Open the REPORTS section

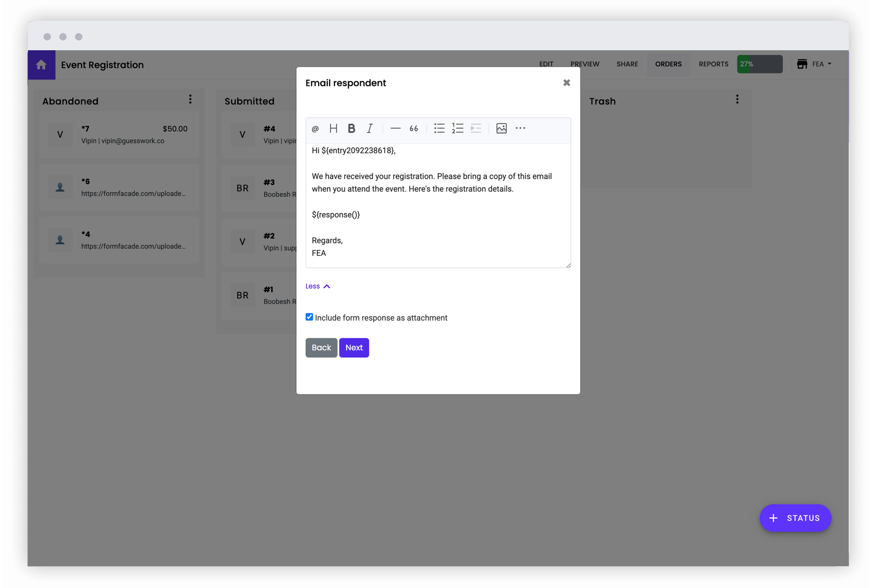click(714, 64)
